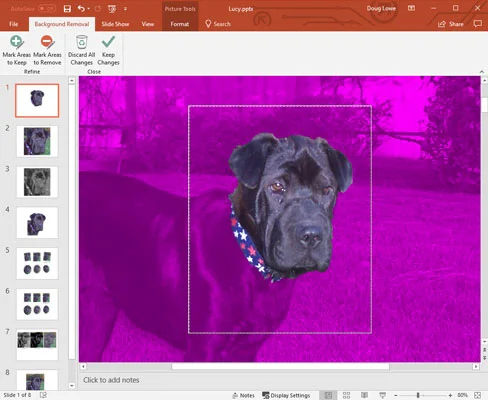The width and height of the screenshot is (488, 400).
Task: Open the Undo history dropdown arrow
Action: coord(89,9)
